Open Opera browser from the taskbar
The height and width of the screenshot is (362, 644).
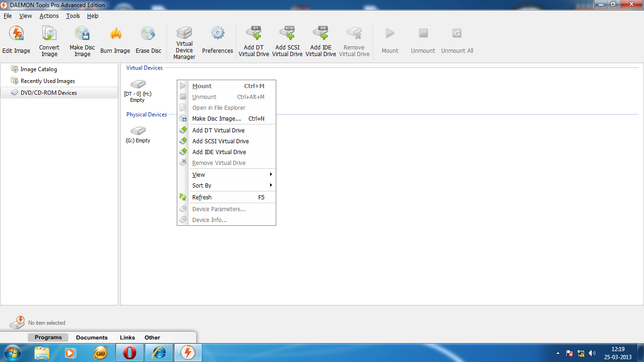(x=129, y=353)
